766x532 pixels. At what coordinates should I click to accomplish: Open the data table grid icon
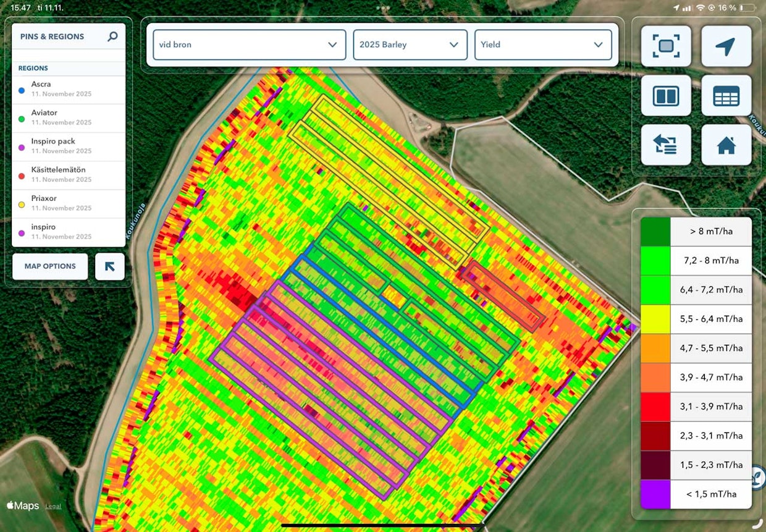726,96
